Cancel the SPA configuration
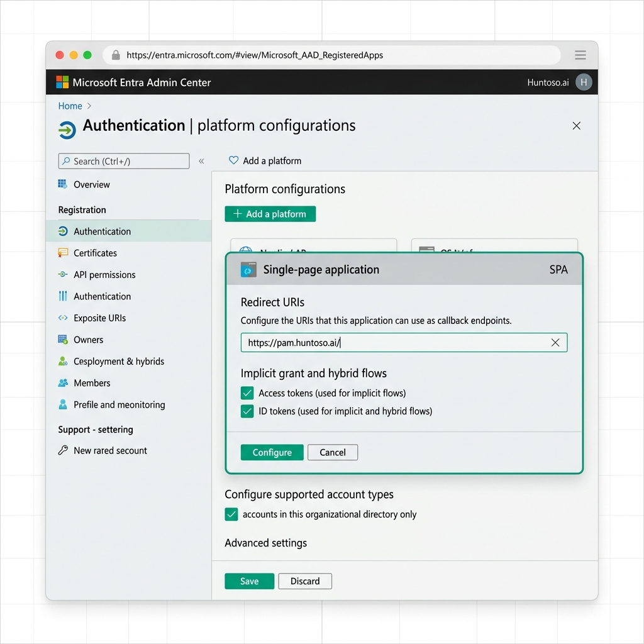The image size is (644, 644). click(x=333, y=452)
